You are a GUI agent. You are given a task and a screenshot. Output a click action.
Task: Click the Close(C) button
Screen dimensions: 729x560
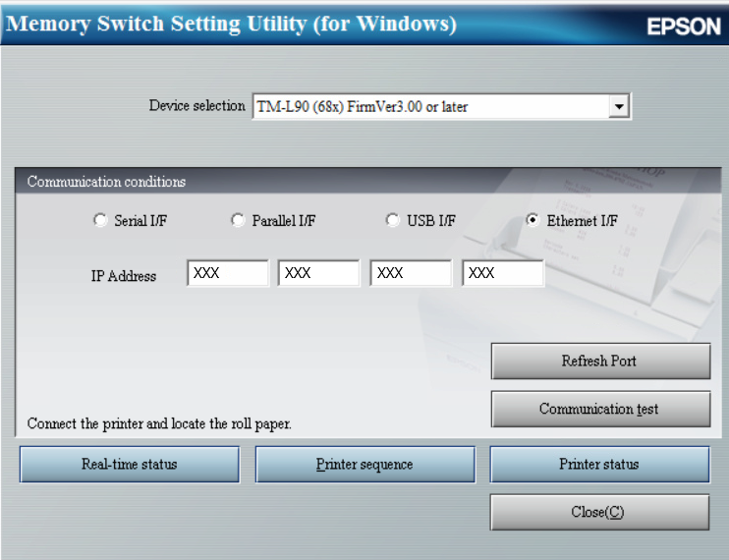click(x=599, y=512)
